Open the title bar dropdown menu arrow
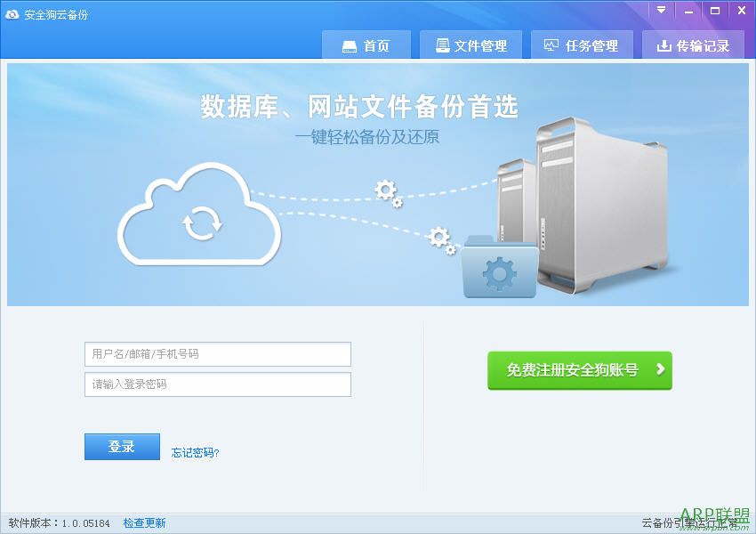This screenshot has width=756, height=534. pos(661,10)
